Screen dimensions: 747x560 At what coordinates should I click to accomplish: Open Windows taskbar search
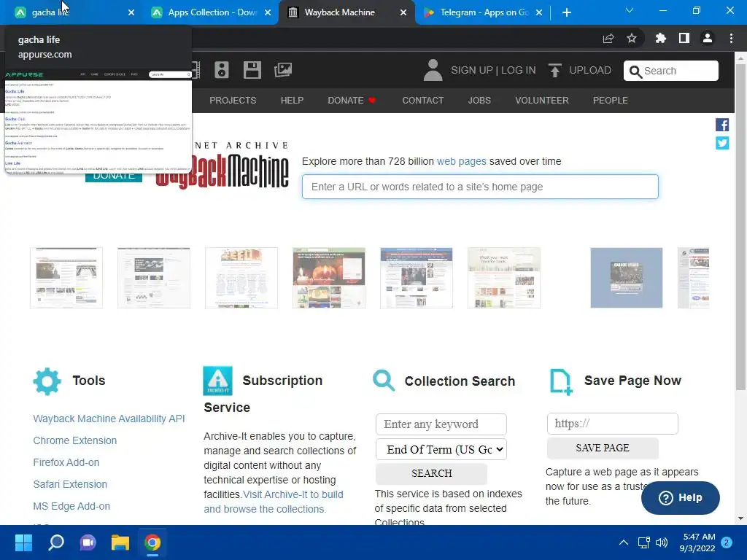tap(56, 542)
